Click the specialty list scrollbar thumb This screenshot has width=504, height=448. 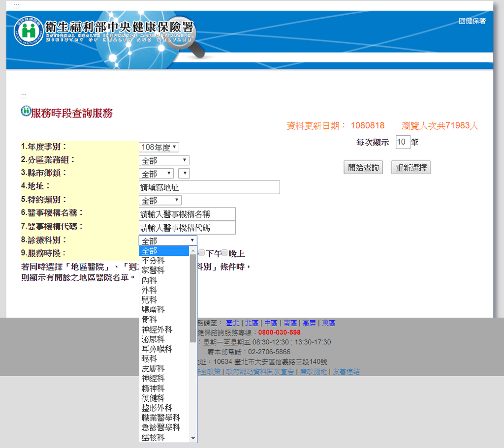pyautogui.click(x=193, y=299)
